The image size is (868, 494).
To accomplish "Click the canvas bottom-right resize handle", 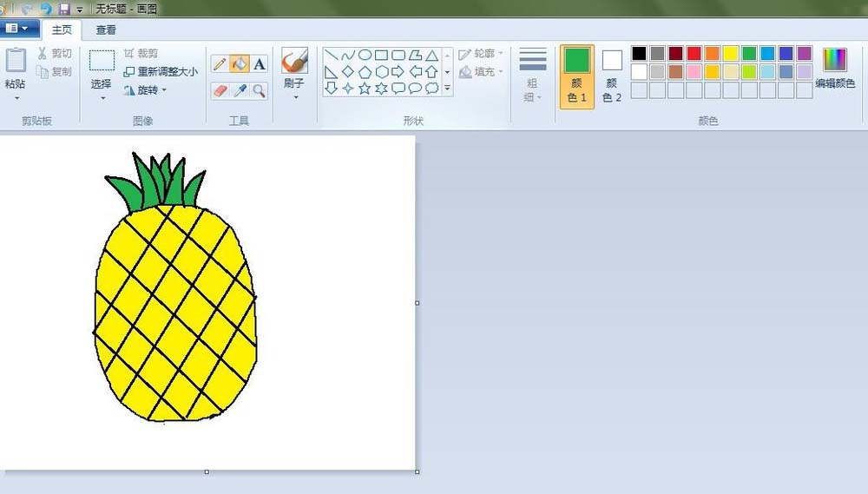I will coord(417,471).
